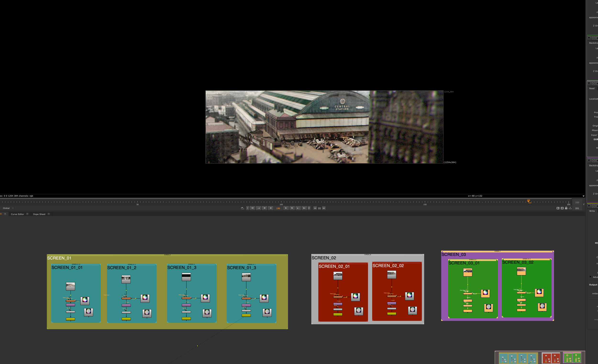Click the orange playhead marker at 186
The width and height of the screenshot is (598, 364).
point(529,201)
